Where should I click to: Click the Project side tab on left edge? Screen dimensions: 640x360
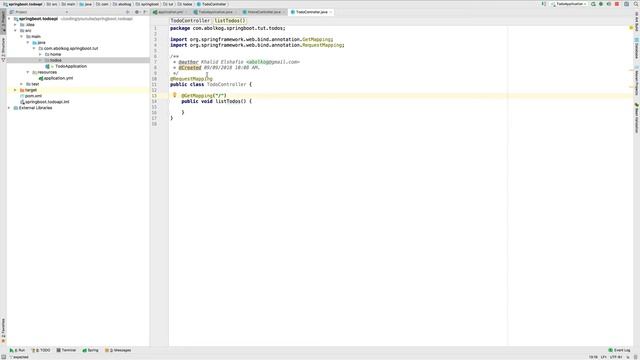point(3,22)
